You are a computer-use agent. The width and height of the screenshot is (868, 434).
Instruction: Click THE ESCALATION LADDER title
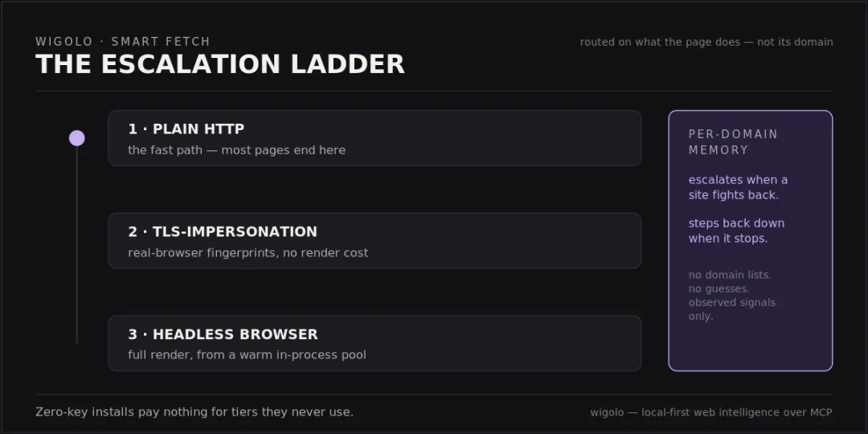(220, 64)
